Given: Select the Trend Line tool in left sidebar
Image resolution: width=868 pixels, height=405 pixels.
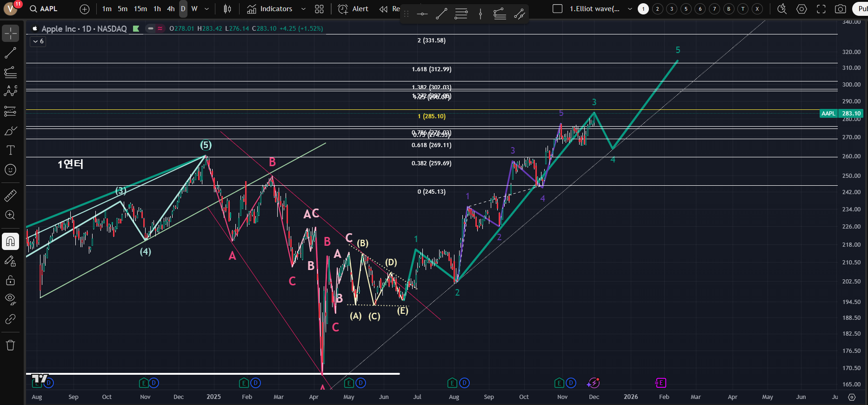Looking at the screenshot, I should pos(10,53).
